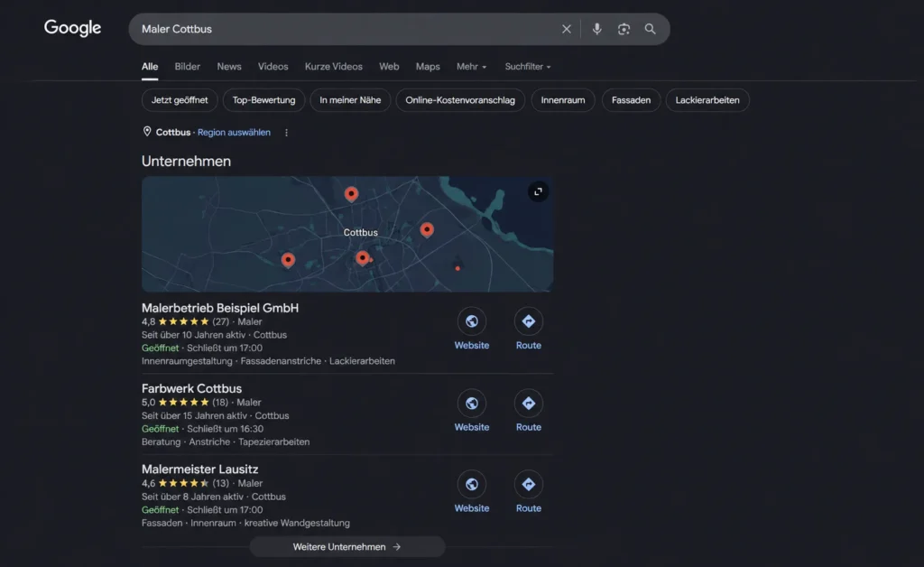Click 'Seit über 10 Jahren aktiv · Cottbus' text

(x=214, y=335)
